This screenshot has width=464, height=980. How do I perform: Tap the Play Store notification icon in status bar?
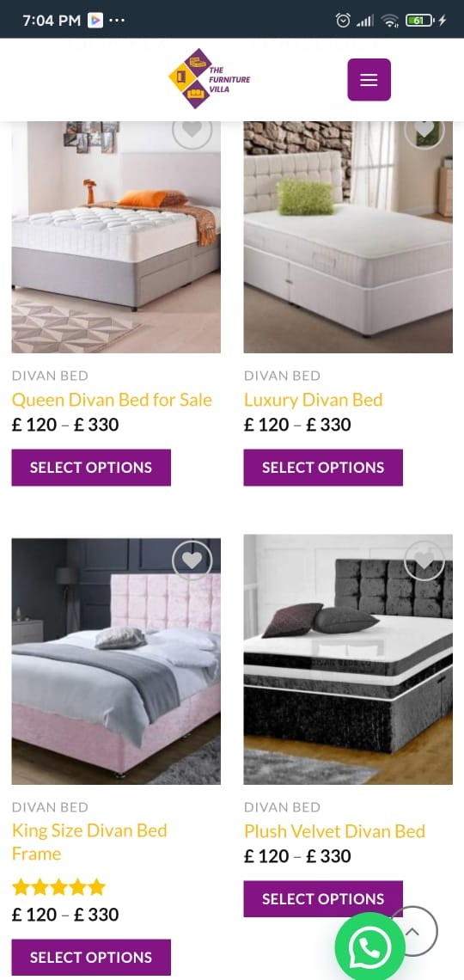point(95,20)
